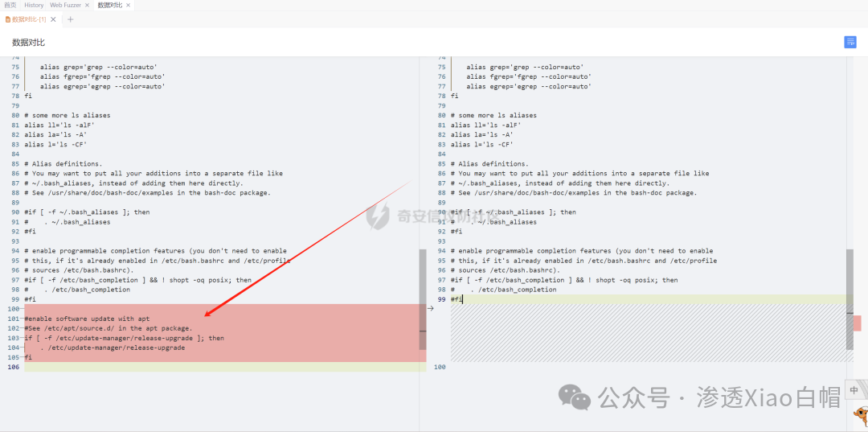This screenshot has height=432, width=868.
Task: Add a new comparison tab with plus icon
Action: pyautogui.click(x=70, y=19)
